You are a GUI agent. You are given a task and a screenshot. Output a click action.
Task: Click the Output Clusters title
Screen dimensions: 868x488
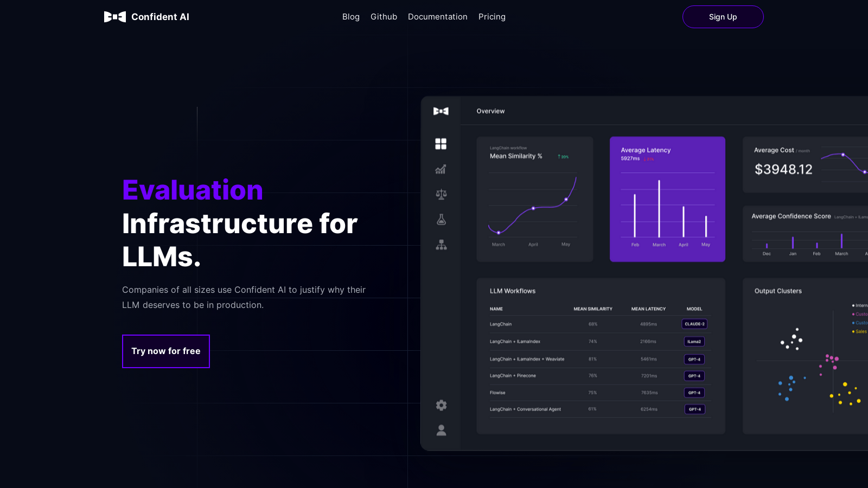pos(778,291)
